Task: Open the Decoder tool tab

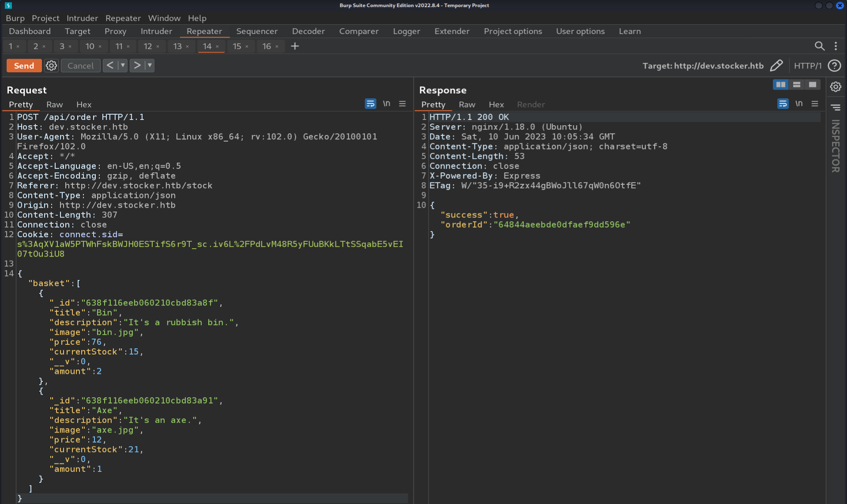Action: click(x=308, y=31)
